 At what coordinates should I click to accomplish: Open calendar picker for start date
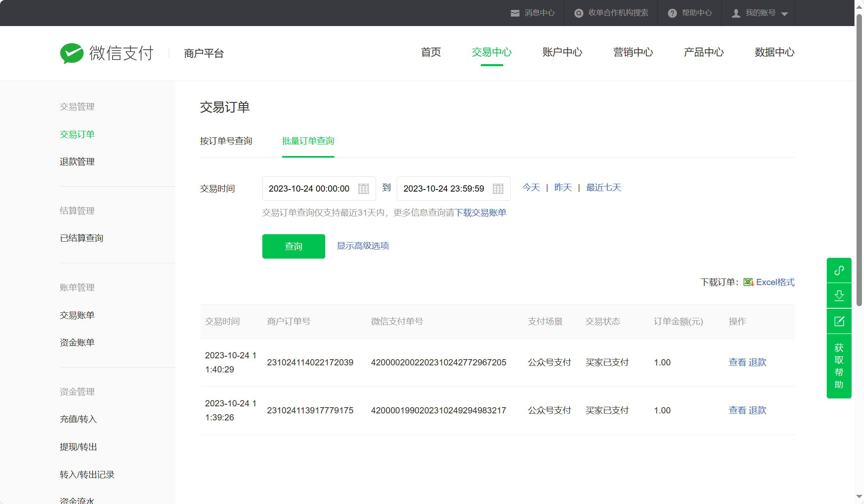click(x=363, y=189)
